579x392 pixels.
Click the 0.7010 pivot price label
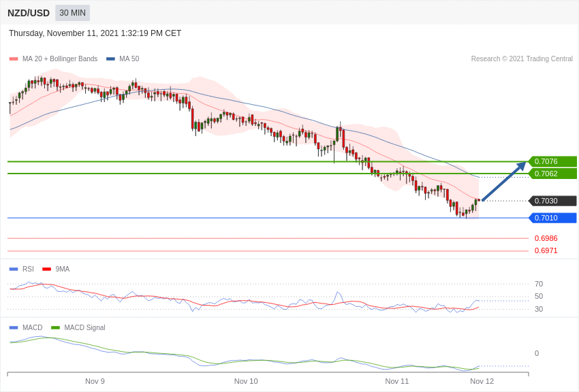click(553, 218)
